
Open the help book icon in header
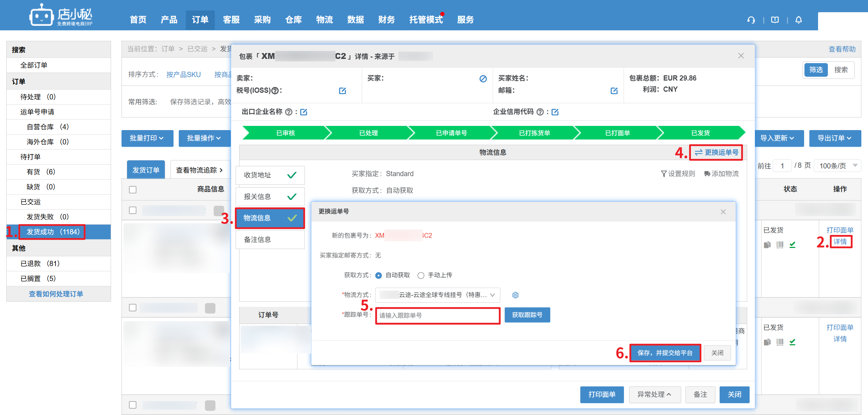click(x=775, y=20)
